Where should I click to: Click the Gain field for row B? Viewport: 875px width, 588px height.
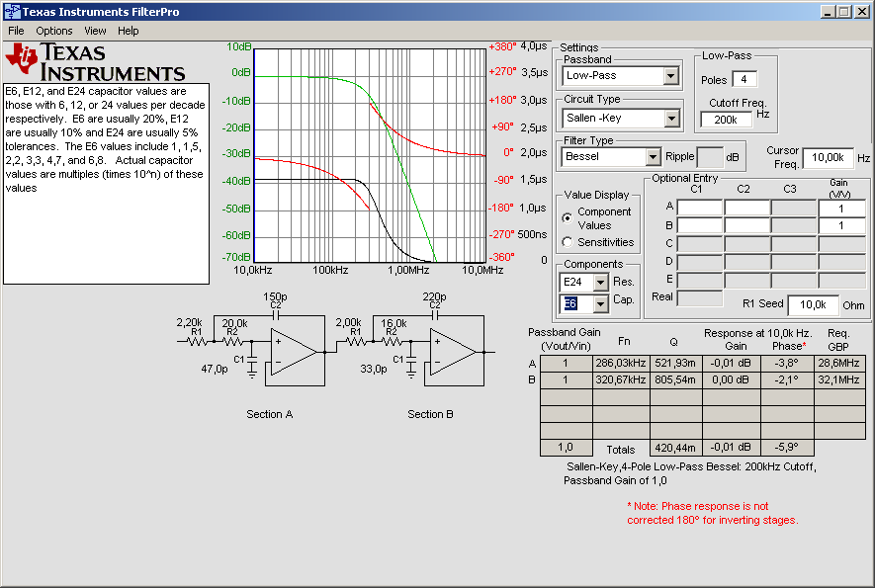[841, 225]
